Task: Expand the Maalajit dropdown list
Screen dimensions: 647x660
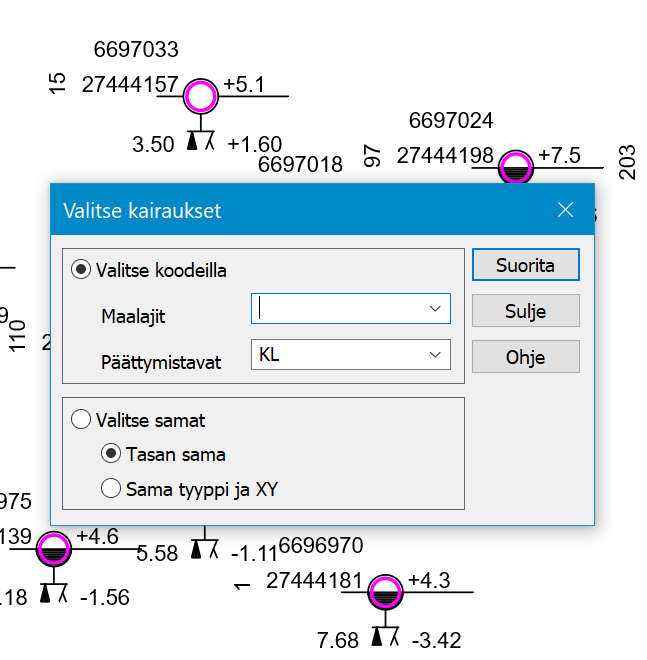Action: tap(435, 309)
